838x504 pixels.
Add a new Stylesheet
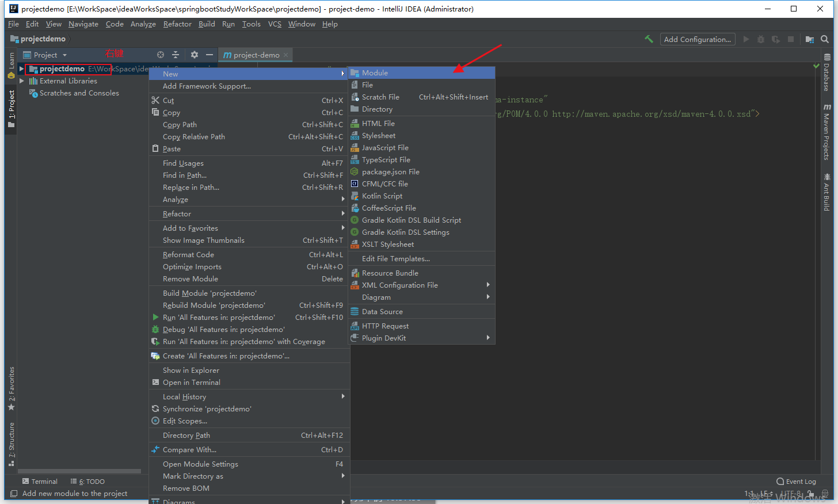click(x=422, y=136)
